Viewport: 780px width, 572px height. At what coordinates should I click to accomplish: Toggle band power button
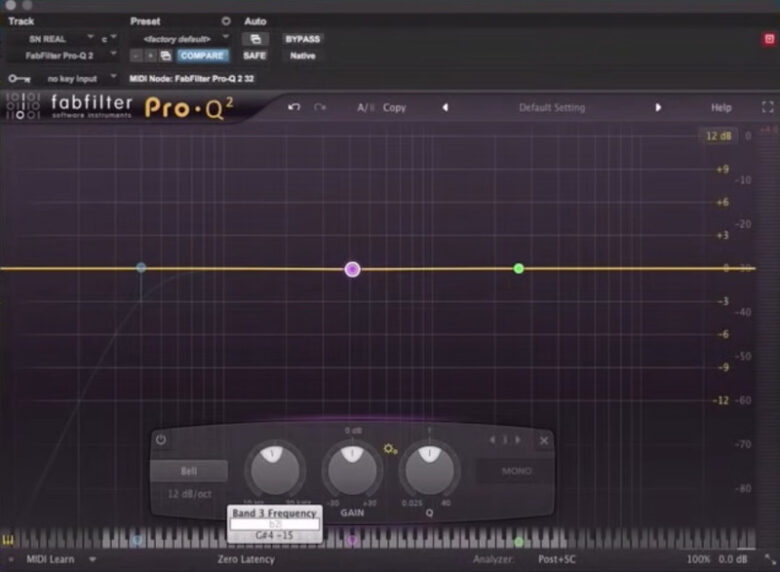pos(161,440)
